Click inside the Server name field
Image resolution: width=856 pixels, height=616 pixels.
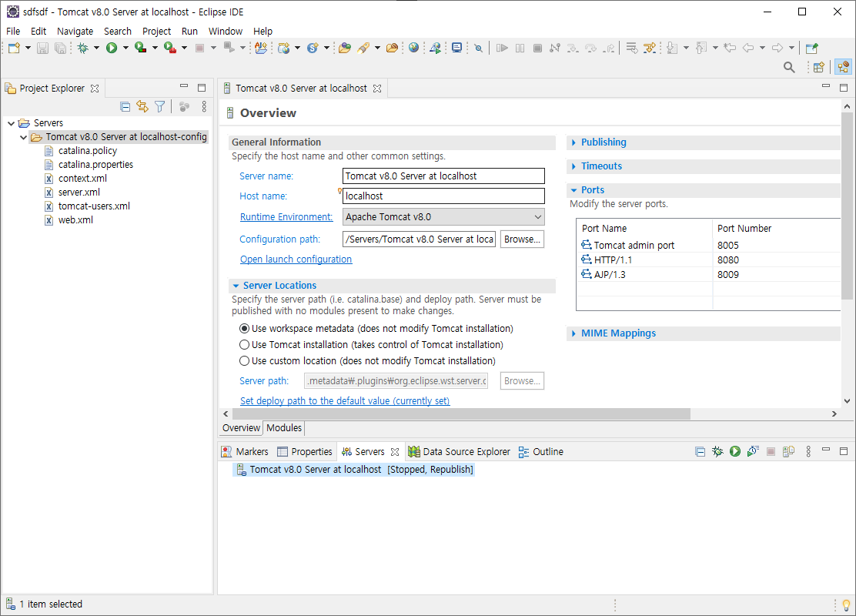point(443,176)
